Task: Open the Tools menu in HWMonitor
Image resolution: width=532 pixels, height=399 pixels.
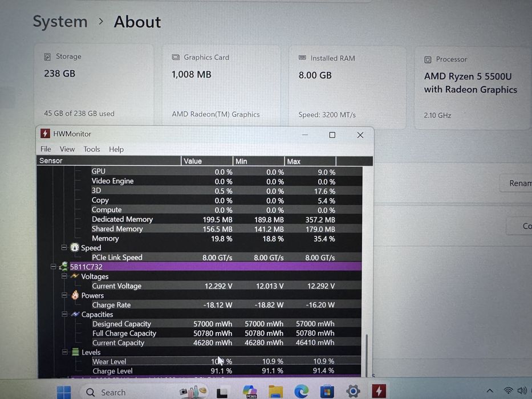Action: tap(92, 149)
